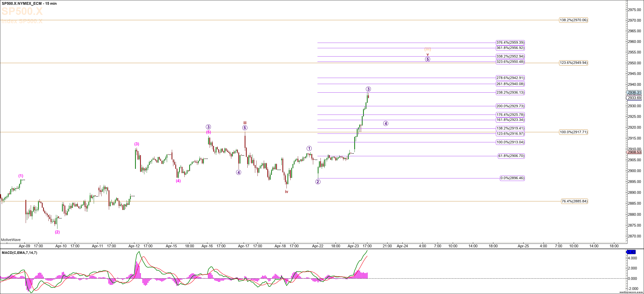Click the 61.8%(2906.70) Fibonacci level label
Viewport: 644px width, 294px height.
click(x=511, y=156)
